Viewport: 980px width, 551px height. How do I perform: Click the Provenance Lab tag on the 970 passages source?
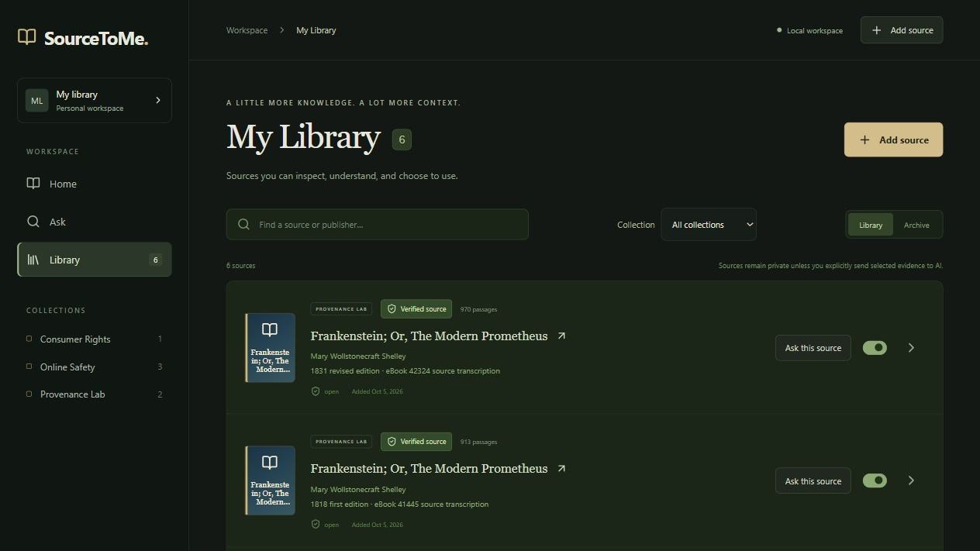pyautogui.click(x=341, y=309)
